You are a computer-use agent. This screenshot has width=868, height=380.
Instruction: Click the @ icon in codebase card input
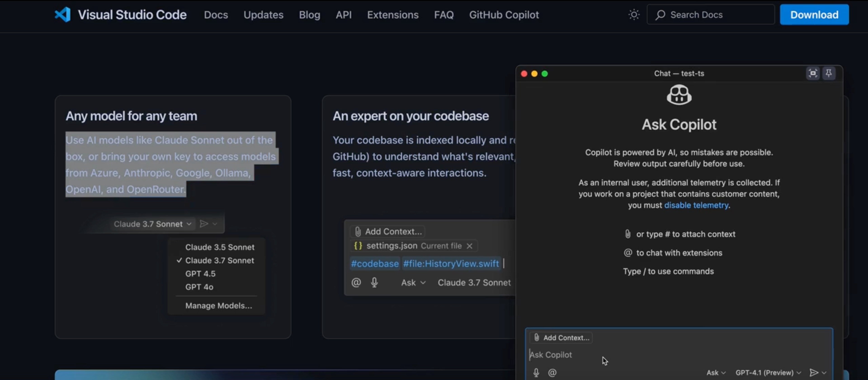[x=356, y=282]
